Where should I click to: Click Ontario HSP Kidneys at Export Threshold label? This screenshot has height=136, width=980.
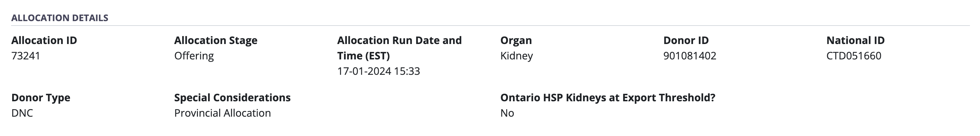point(608,98)
